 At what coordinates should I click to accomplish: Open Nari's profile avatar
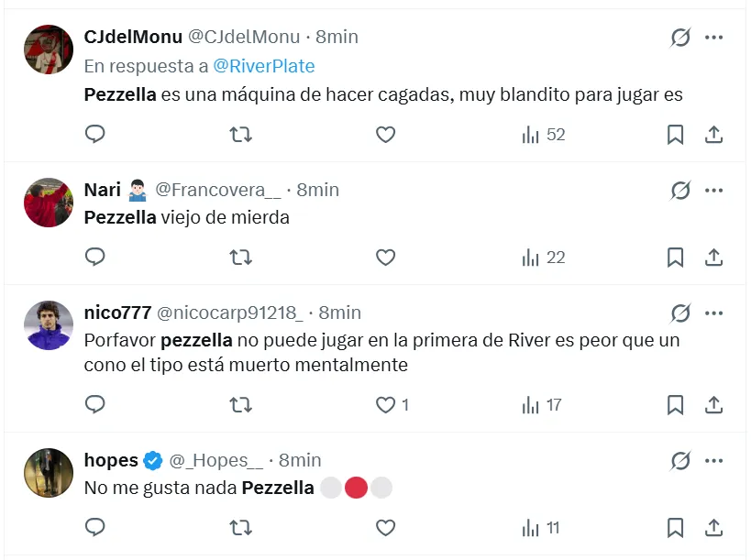point(49,203)
